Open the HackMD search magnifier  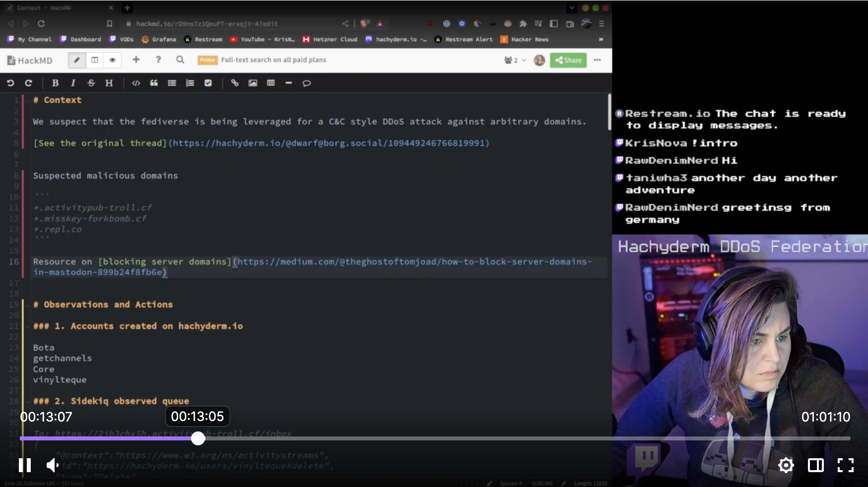coord(180,60)
